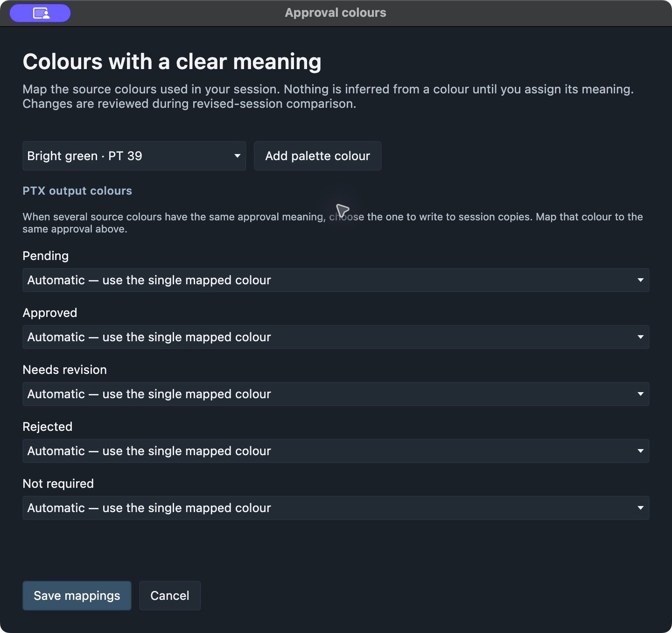This screenshot has height=633, width=672.
Task: Click the 'Approval colours' window title
Action: point(336,13)
